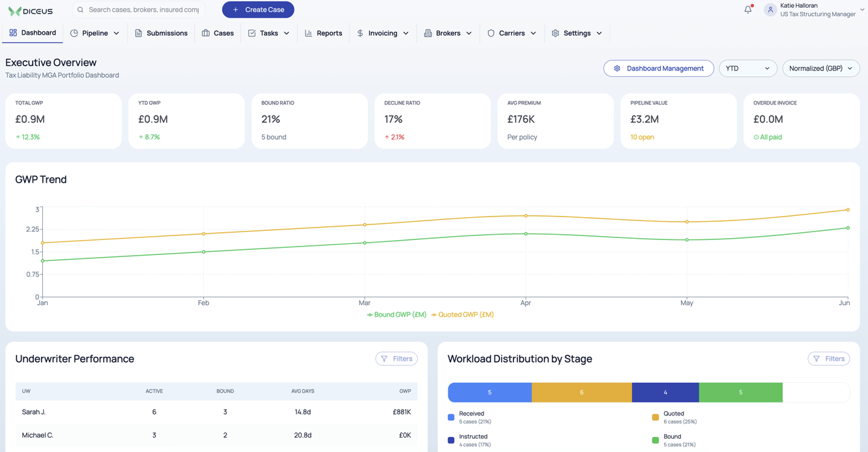Image resolution: width=868 pixels, height=452 pixels.
Task: Click the Michael C. row name
Action: (x=38, y=435)
